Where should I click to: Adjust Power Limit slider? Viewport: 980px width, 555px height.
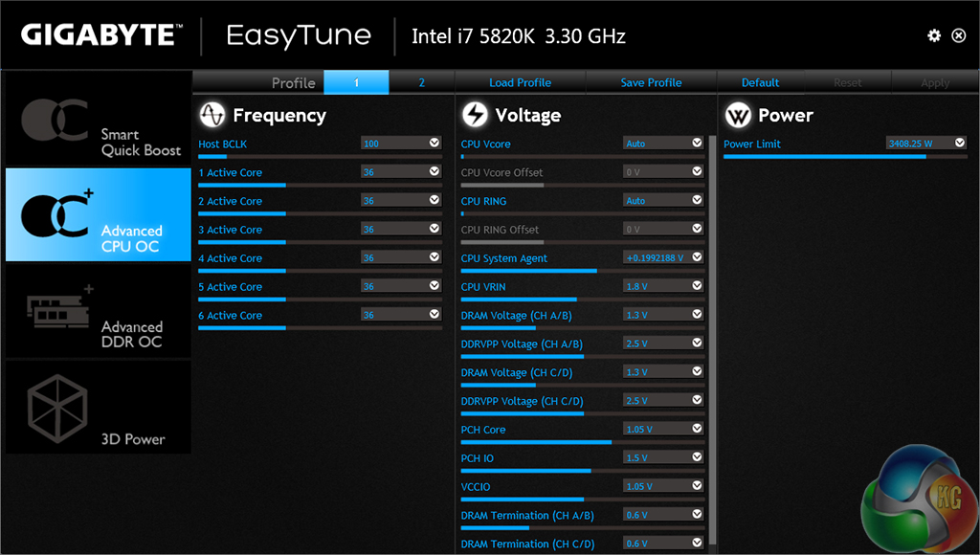click(x=845, y=156)
